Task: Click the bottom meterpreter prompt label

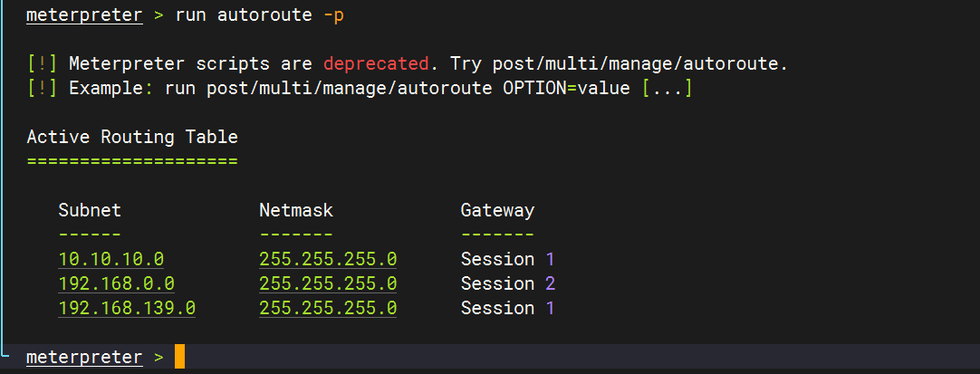Action: coord(84,357)
